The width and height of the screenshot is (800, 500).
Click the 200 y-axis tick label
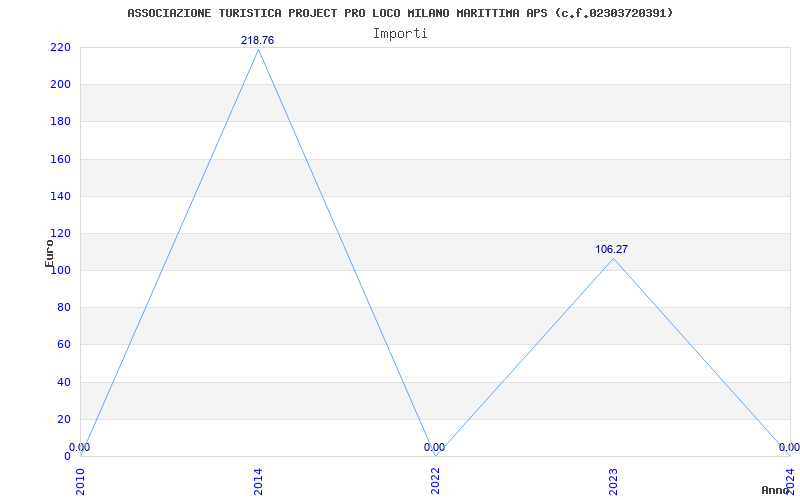pos(60,85)
